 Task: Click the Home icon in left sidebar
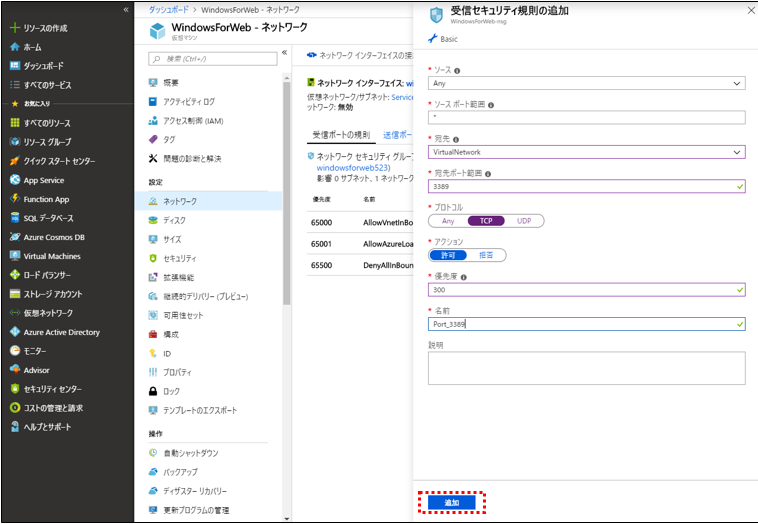(x=15, y=47)
